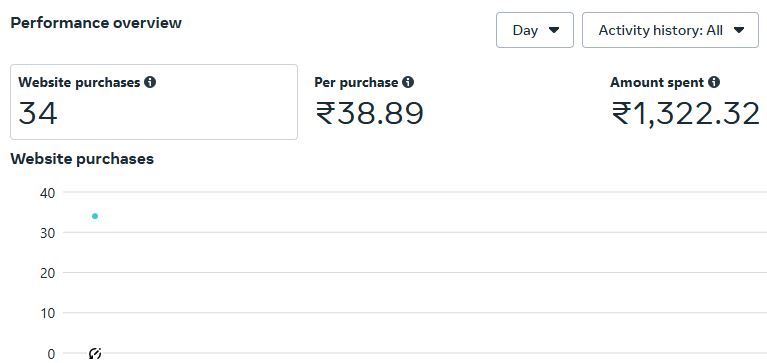
Task: Click the Performance overview heading
Action: tap(96, 23)
